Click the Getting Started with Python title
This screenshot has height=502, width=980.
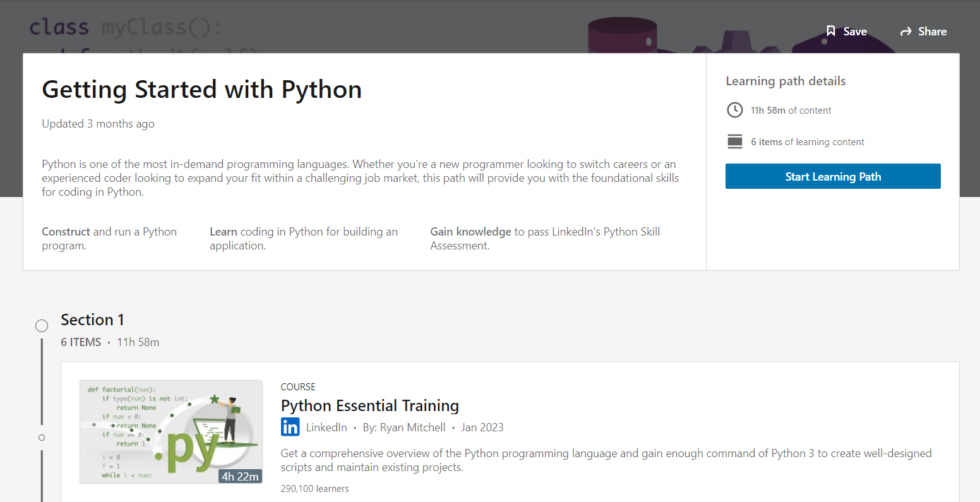pyautogui.click(x=202, y=90)
